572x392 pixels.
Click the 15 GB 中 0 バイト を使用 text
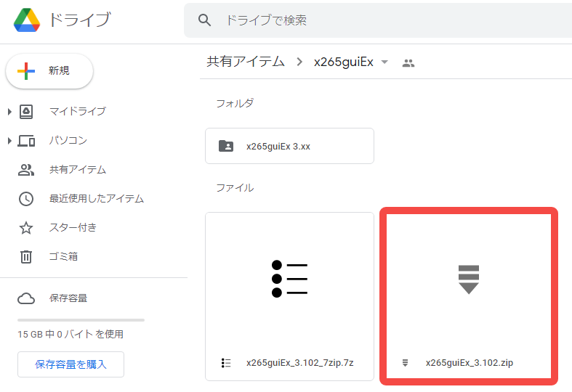(71, 334)
